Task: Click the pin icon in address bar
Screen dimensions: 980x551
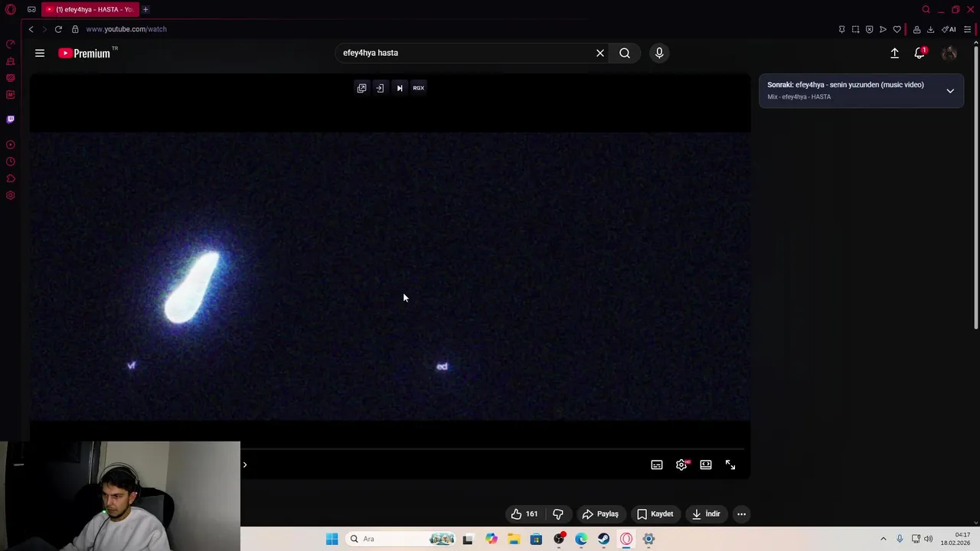Action: [x=841, y=29]
